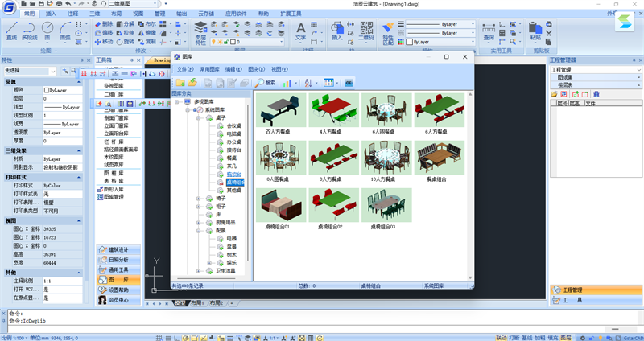Screen dimensions: 644x341
Task: Click the 镜像 mirror tool
Action: coord(147,33)
